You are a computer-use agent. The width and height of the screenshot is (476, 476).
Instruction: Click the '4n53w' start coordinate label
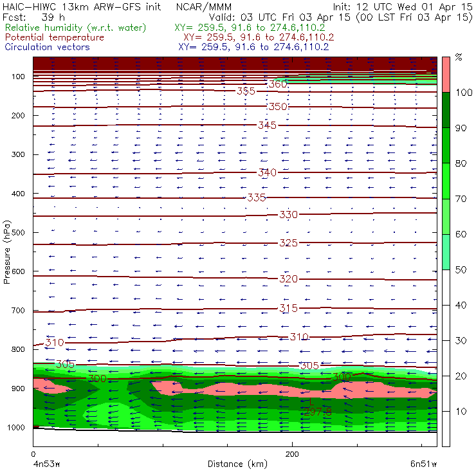(46, 464)
